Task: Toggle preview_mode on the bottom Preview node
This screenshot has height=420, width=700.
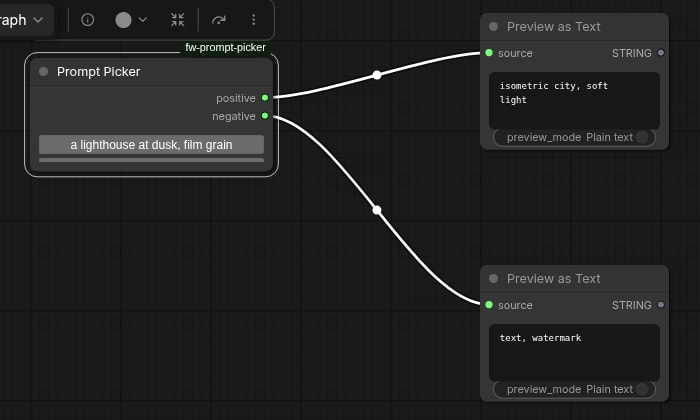Action: [574, 389]
